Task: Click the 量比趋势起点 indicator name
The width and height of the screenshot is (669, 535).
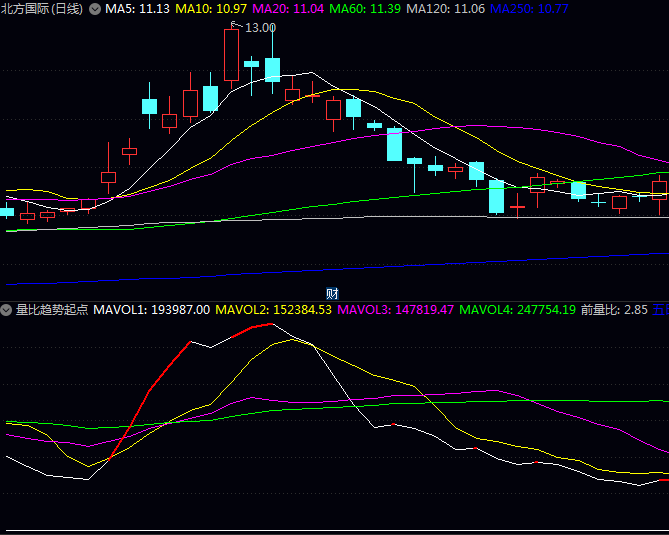Action: point(51,310)
